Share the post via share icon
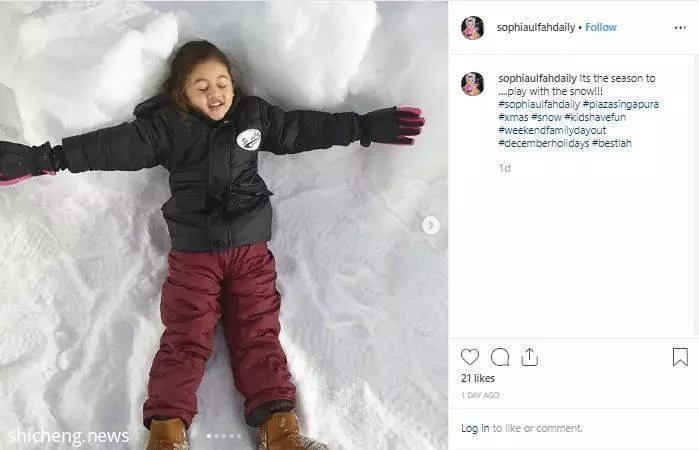The width and height of the screenshot is (699, 450). (530, 357)
